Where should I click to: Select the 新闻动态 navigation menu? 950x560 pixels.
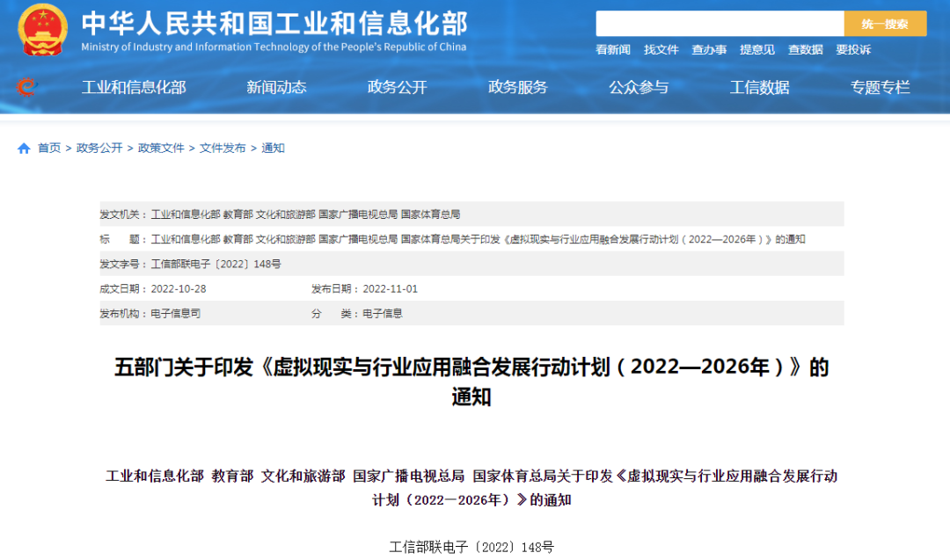276,87
